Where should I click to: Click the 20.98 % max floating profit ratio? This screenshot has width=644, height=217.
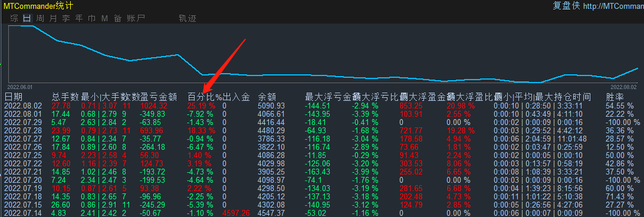(x=461, y=106)
